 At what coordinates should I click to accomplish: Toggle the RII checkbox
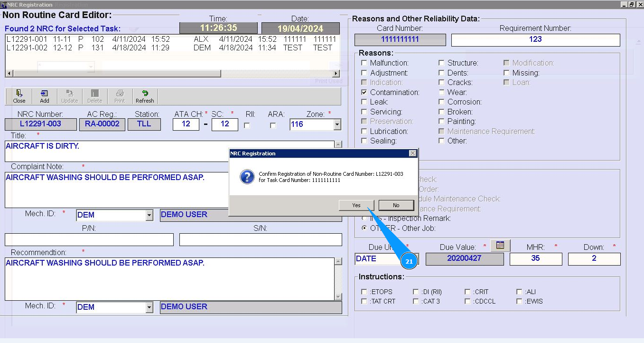[247, 125]
